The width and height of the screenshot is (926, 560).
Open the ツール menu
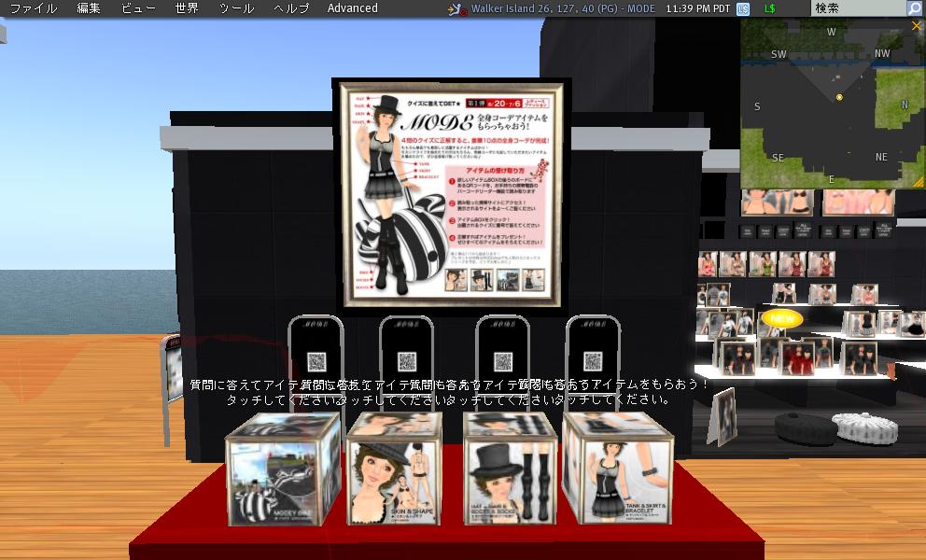click(x=237, y=8)
